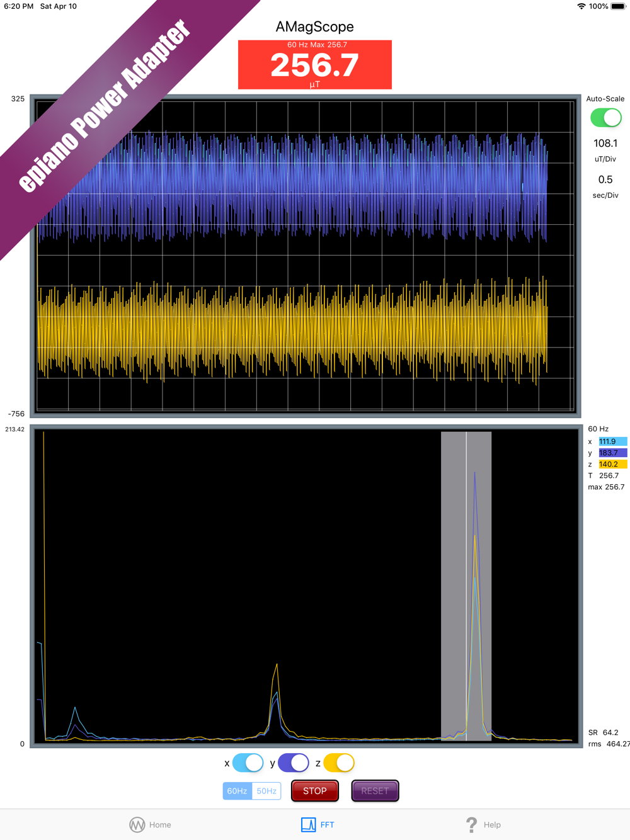The image size is (630, 840).
Task: Tap the 108.1 uT/Div scale value
Action: pos(605,144)
